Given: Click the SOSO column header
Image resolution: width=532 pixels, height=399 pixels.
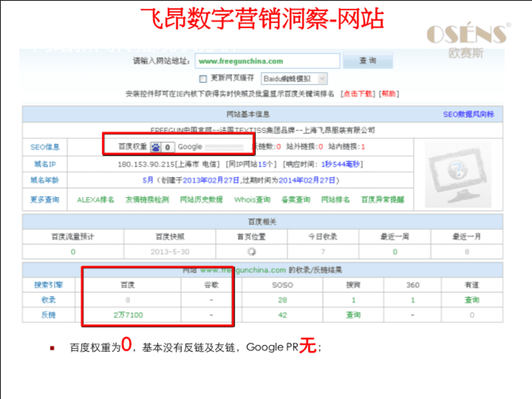Looking at the screenshot, I should [282, 285].
